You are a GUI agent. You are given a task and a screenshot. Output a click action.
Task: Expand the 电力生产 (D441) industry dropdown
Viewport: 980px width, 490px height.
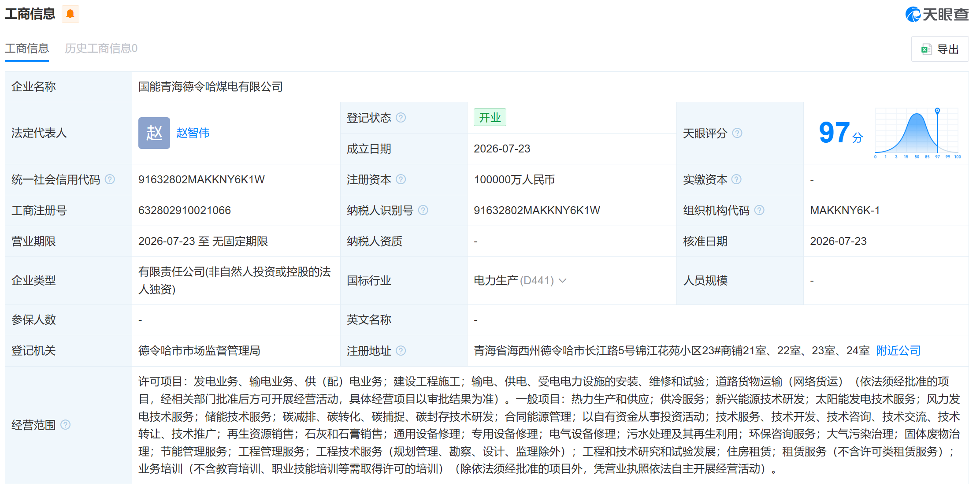click(x=563, y=281)
